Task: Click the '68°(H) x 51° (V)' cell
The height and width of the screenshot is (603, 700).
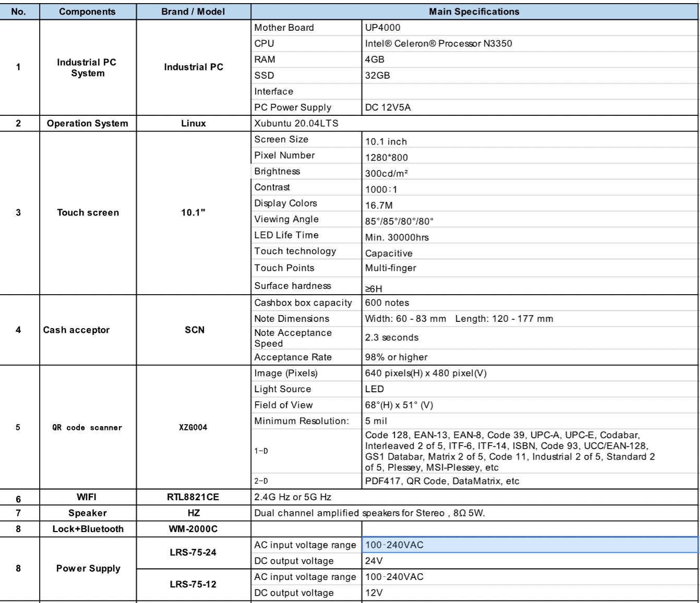Action: (530, 405)
